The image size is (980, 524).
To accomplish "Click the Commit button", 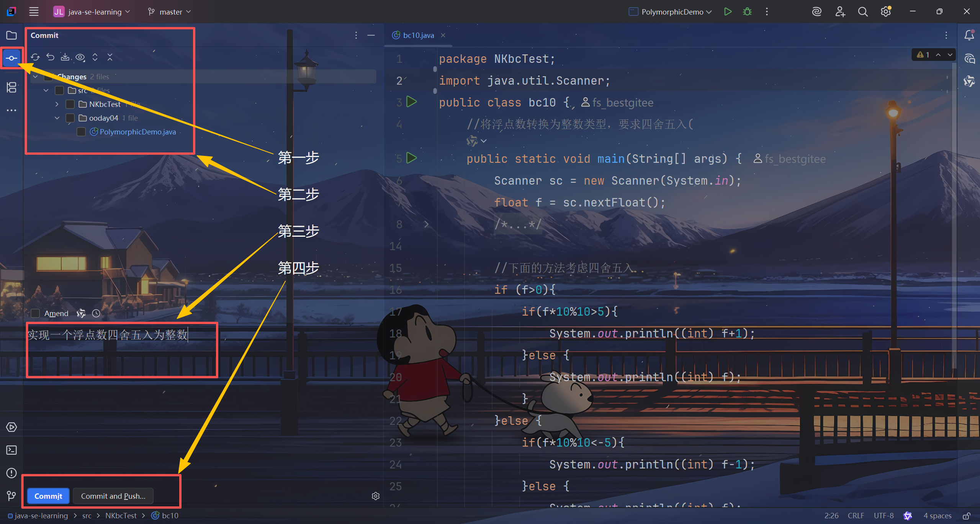I will tap(48, 496).
